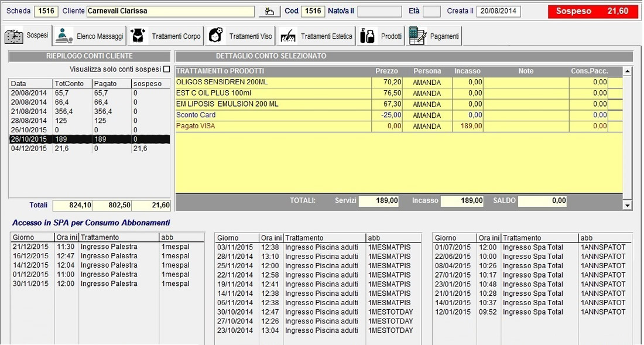
Task: Click the Cod. field showing 1516
Action: [x=313, y=11]
